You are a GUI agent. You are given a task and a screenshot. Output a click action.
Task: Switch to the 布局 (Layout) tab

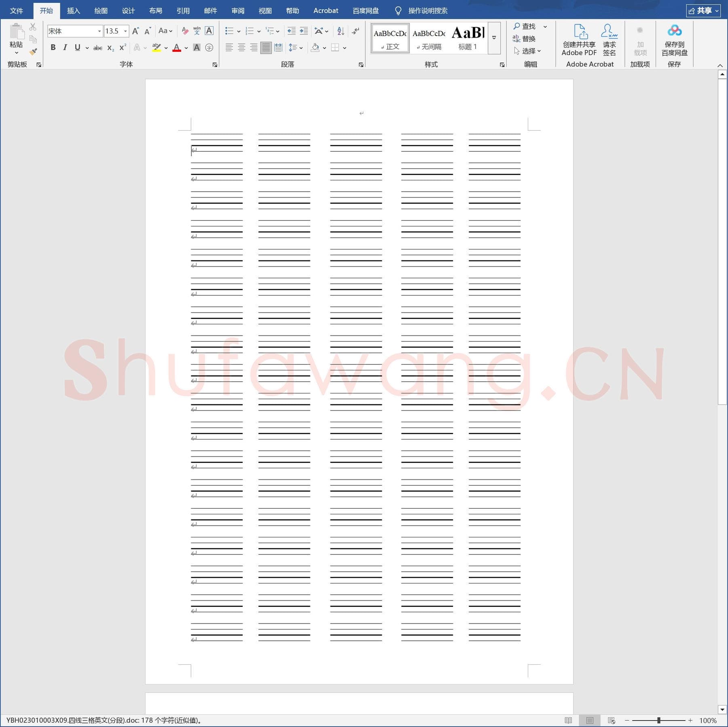coord(156,11)
